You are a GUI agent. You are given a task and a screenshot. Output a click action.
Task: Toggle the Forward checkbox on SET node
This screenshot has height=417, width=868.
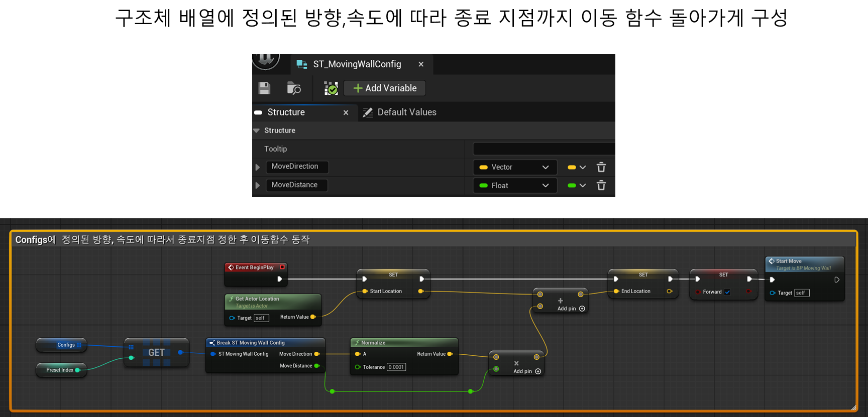(x=727, y=292)
